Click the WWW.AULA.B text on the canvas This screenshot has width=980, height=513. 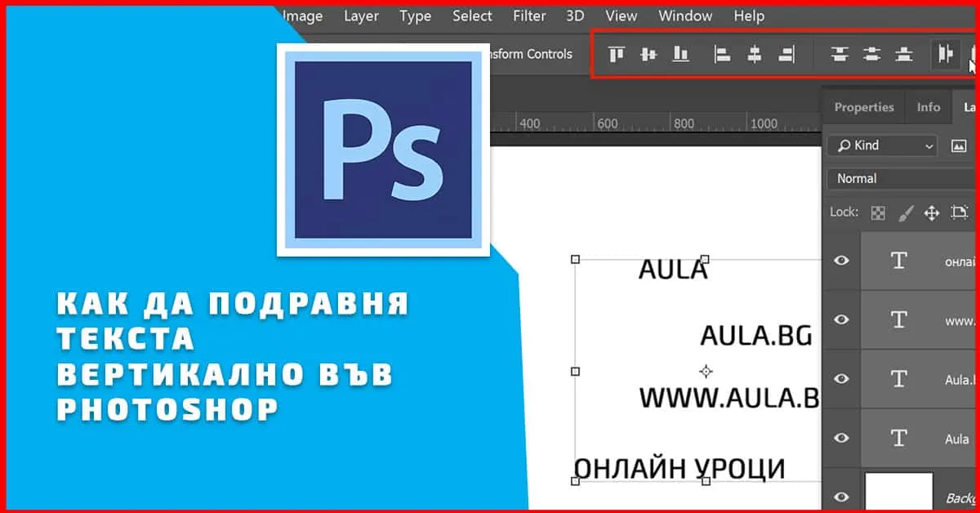[x=729, y=398]
